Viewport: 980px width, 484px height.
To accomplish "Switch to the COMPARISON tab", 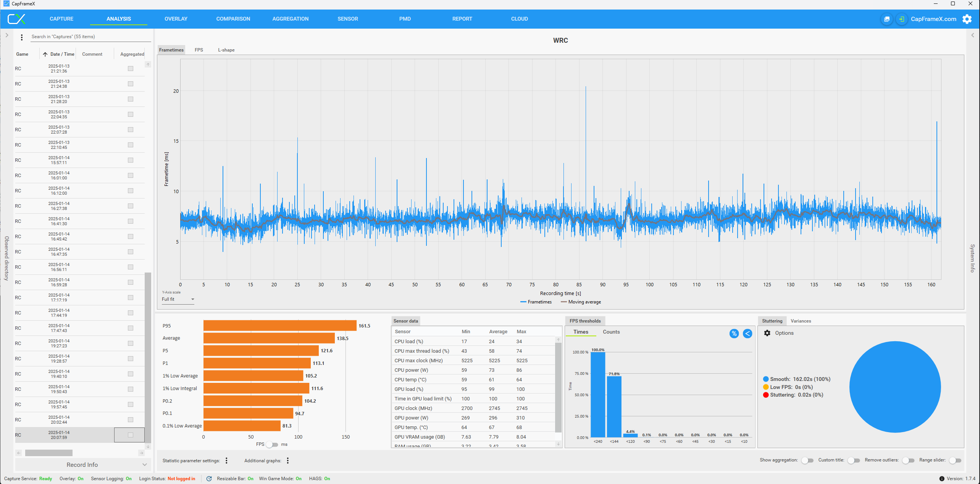I will pyautogui.click(x=233, y=19).
